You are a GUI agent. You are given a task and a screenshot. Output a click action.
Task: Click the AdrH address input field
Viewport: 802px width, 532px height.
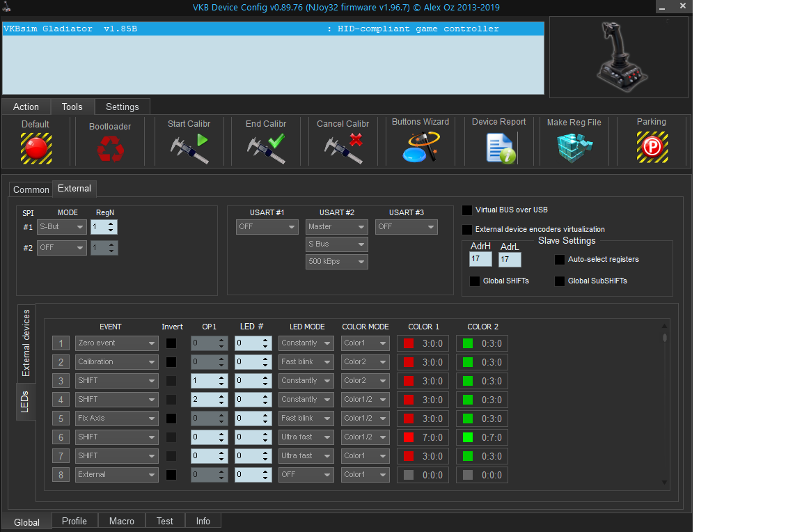tap(480, 259)
